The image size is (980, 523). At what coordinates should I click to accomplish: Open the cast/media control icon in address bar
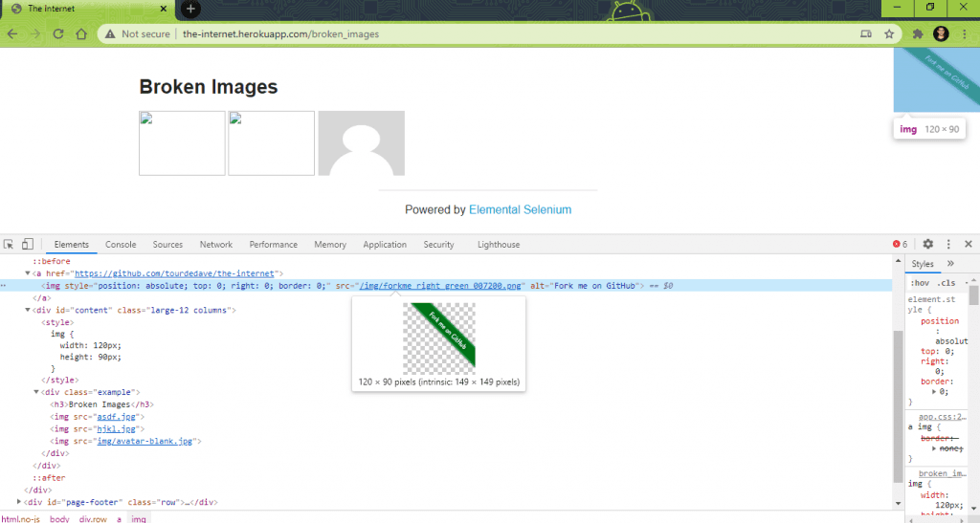pyautogui.click(x=865, y=33)
